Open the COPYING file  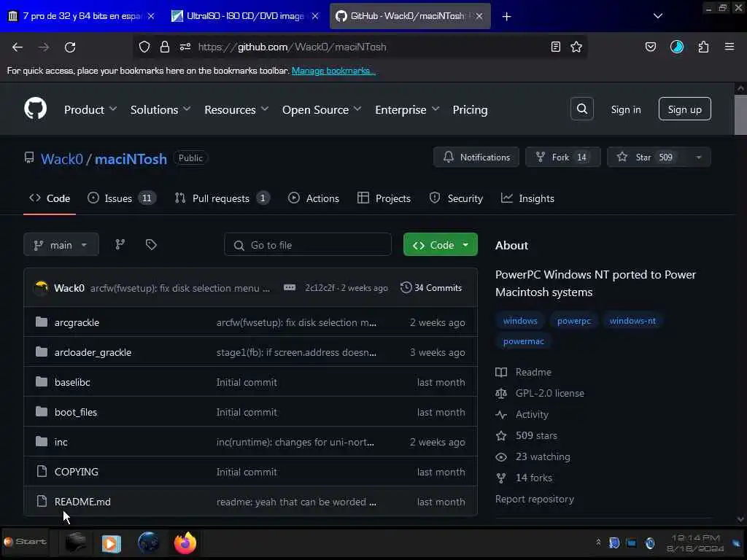76,472
